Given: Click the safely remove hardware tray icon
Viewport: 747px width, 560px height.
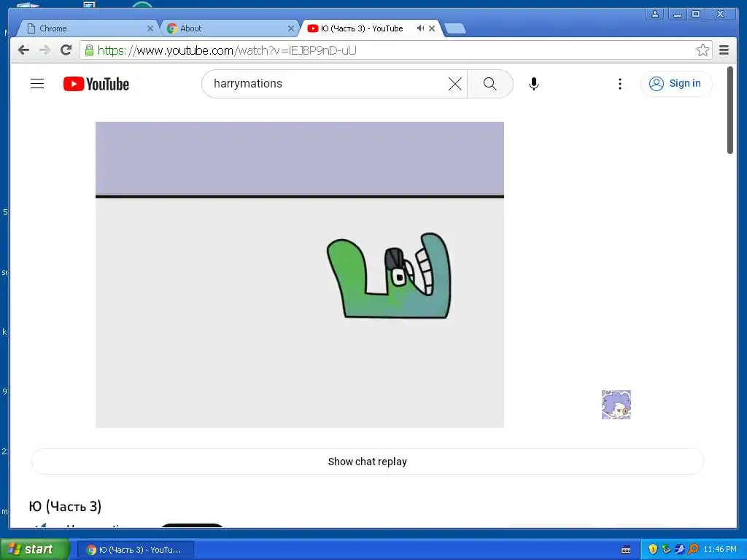Looking at the screenshot, I should coord(667,550).
